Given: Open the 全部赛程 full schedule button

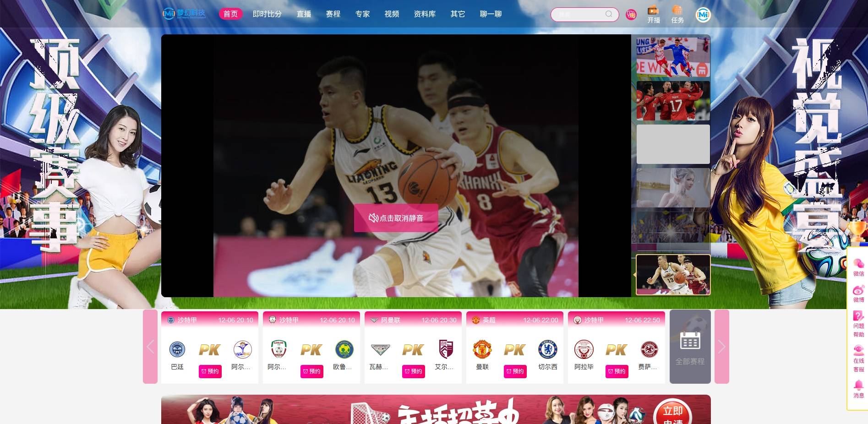Looking at the screenshot, I should click(x=690, y=347).
